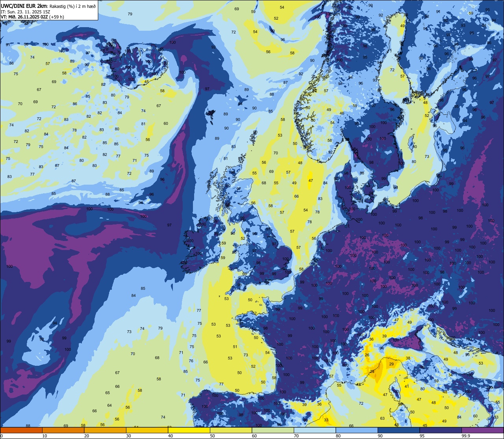The image size is (504, 439).
Task: Click humidity value "29" in the orange patch
Action: [x=391, y=364]
